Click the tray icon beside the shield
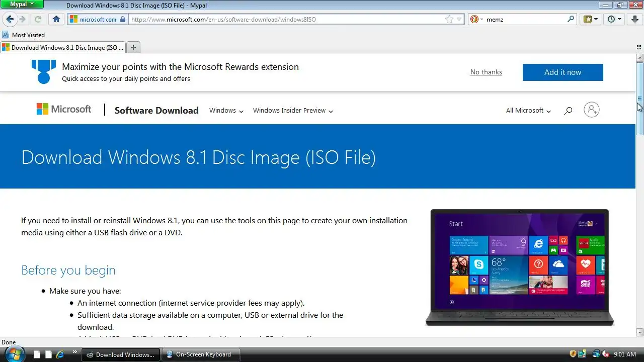 pos(582,354)
